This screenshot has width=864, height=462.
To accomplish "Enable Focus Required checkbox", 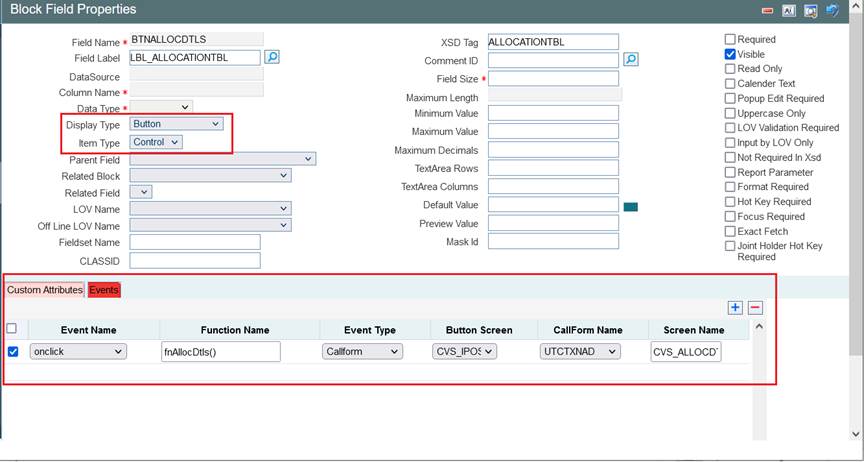I will tap(730, 217).
